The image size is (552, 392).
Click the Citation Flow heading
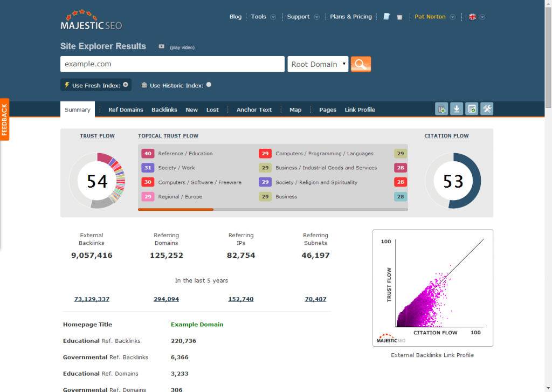(x=446, y=136)
